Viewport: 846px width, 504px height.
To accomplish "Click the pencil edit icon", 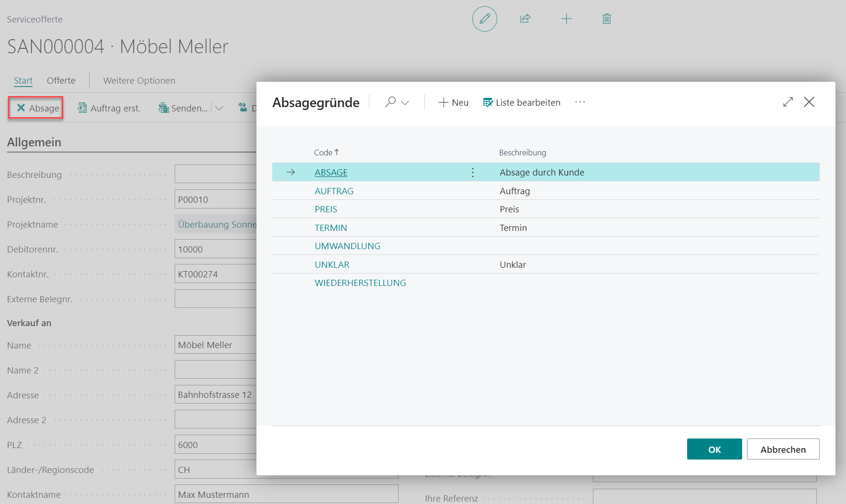I will tap(484, 19).
